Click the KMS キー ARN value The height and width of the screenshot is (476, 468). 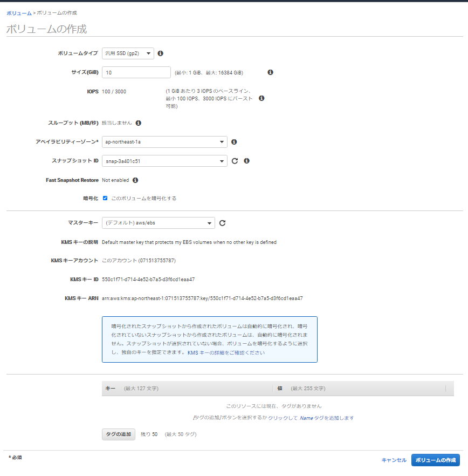click(202, 298)
